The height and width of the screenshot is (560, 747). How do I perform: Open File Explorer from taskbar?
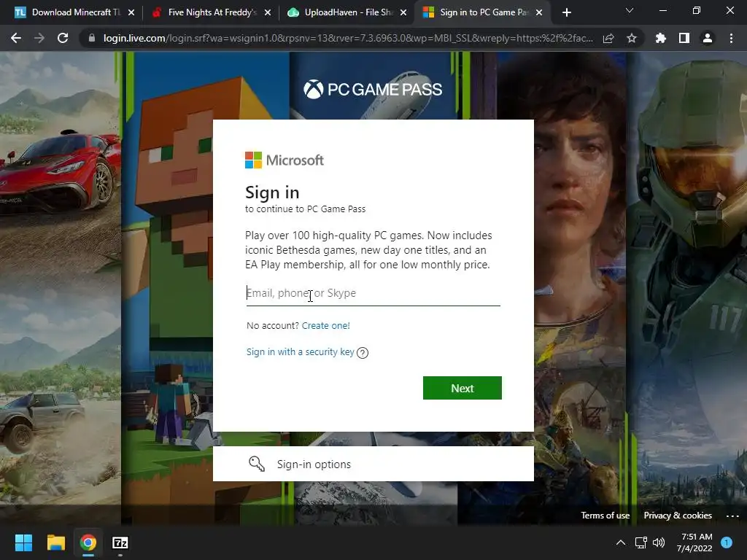(55, 542)
